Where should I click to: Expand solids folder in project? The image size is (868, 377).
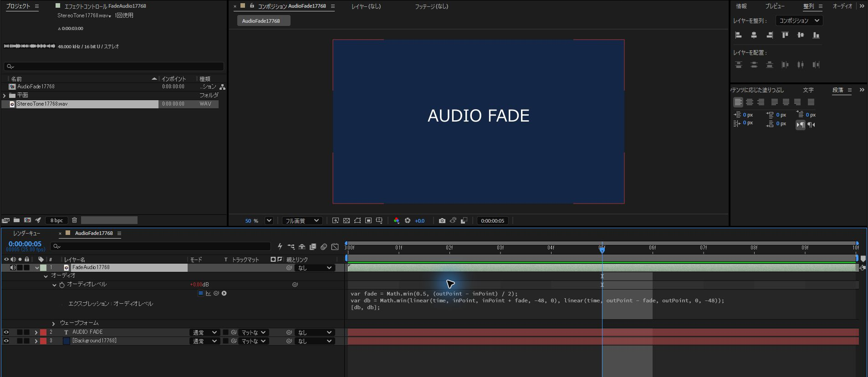point(5,95)
